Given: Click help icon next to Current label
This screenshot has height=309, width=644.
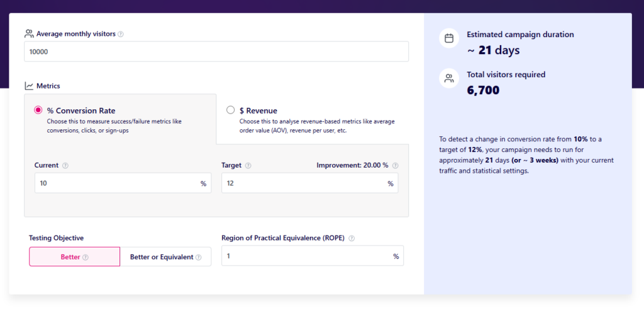Looking at the screenshot, I should [65, 166].
